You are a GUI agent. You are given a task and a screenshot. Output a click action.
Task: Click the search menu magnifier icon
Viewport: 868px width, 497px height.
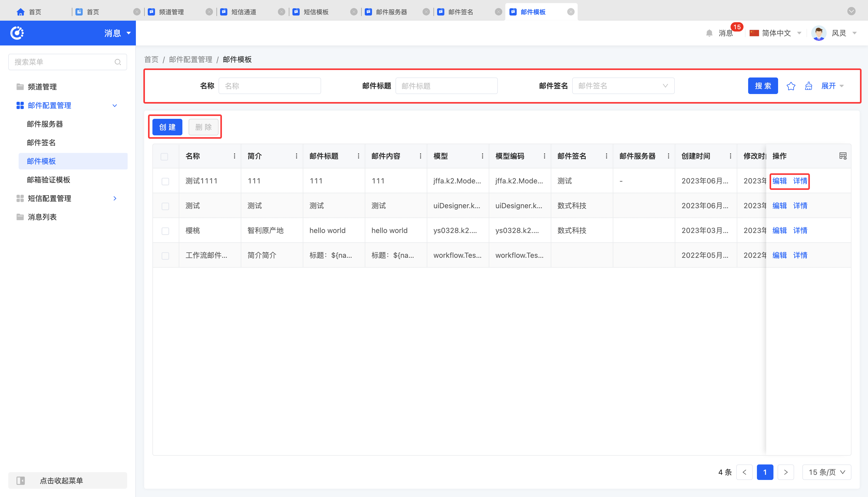(118, 62)
